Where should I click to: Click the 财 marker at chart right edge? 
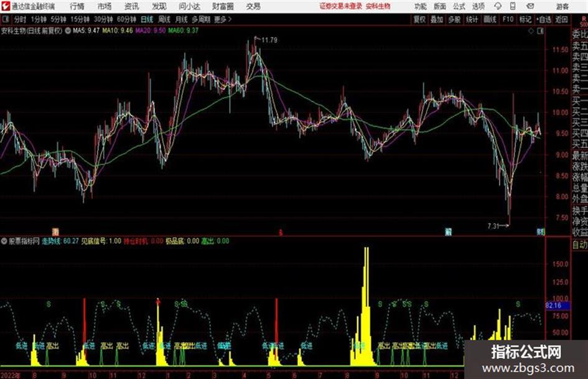(540, 232)
